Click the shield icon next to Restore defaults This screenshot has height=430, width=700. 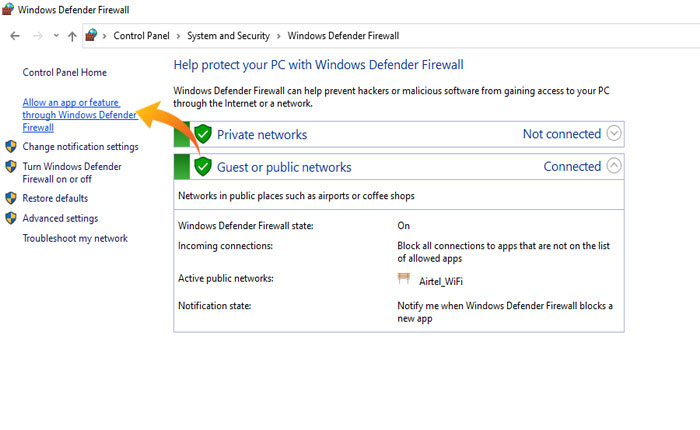pos(11,198)
